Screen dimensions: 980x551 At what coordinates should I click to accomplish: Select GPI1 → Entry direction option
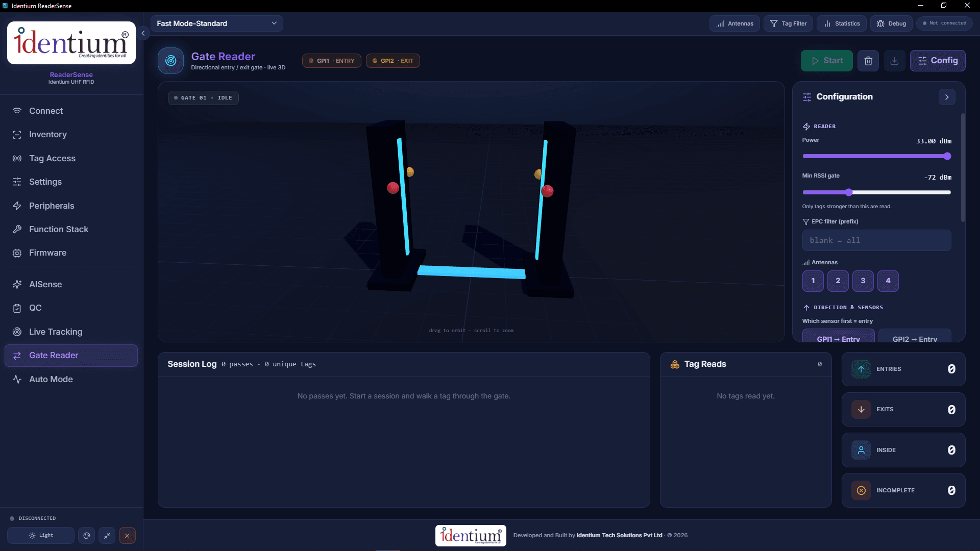(839, 337)
